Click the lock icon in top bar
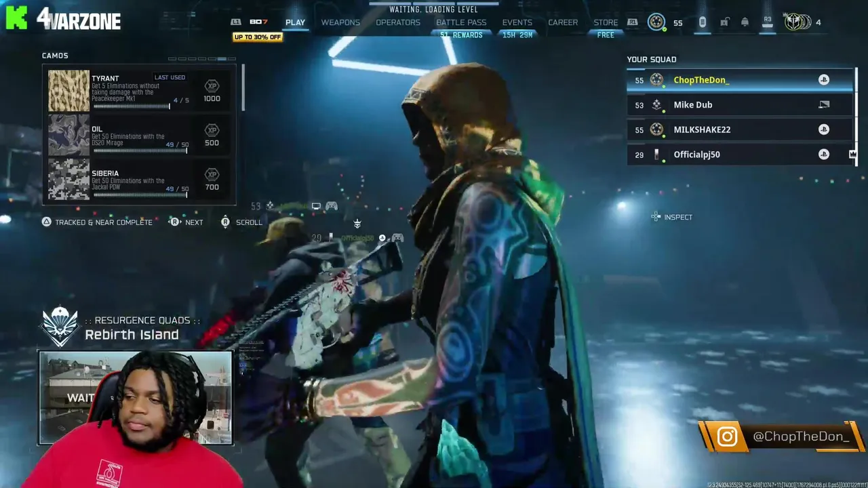868x488 pixels. (x=724, y=22)
